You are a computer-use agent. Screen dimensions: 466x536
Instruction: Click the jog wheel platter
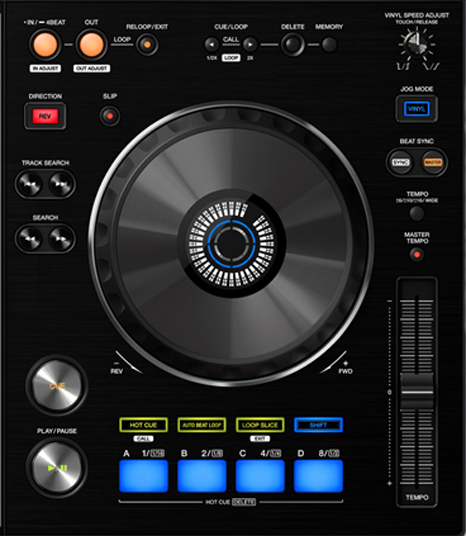[x=231, y=244]
